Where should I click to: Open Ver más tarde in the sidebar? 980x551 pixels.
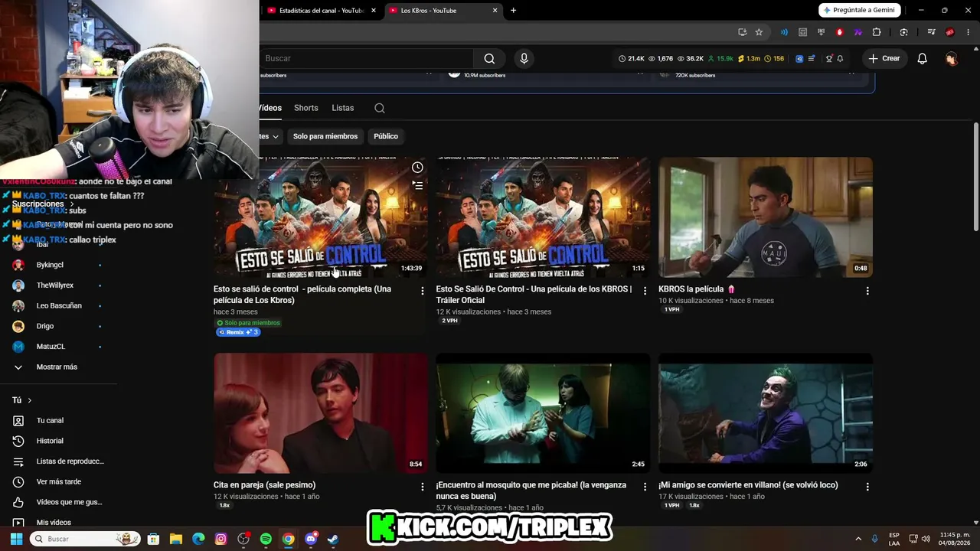(x=59, y=482)
